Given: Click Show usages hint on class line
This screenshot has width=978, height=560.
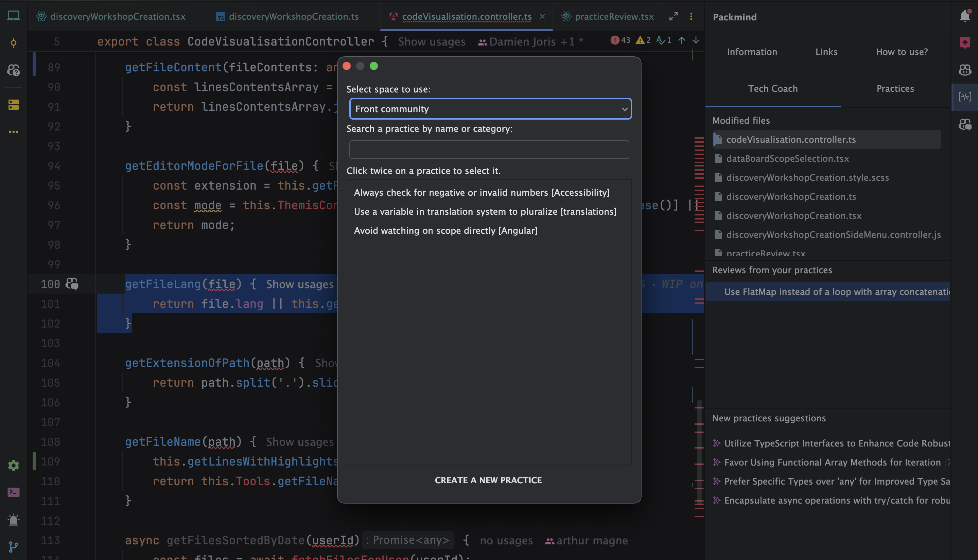Looking at the screenshot, I should tap(432, 41).
